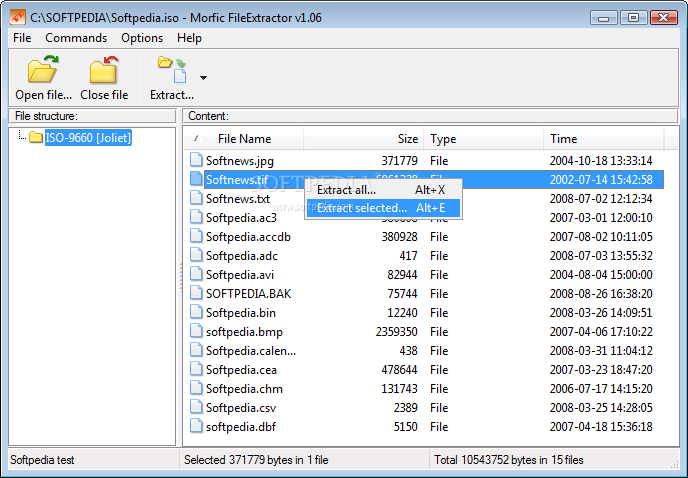This screenshot has height=478, width=688.
Task: Open the Commands menu
Action: 76,38
